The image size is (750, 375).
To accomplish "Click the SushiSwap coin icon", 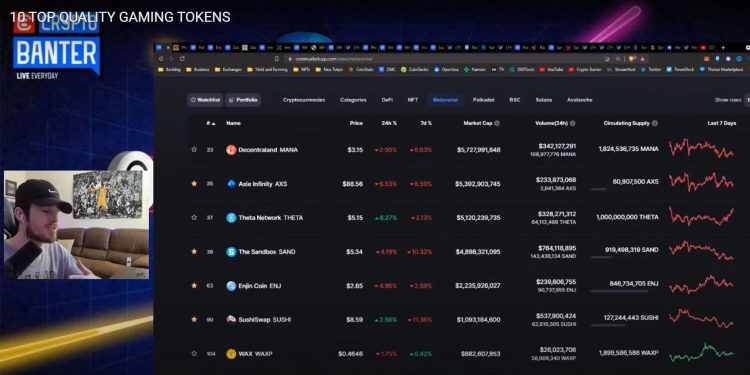I will 231,320.
